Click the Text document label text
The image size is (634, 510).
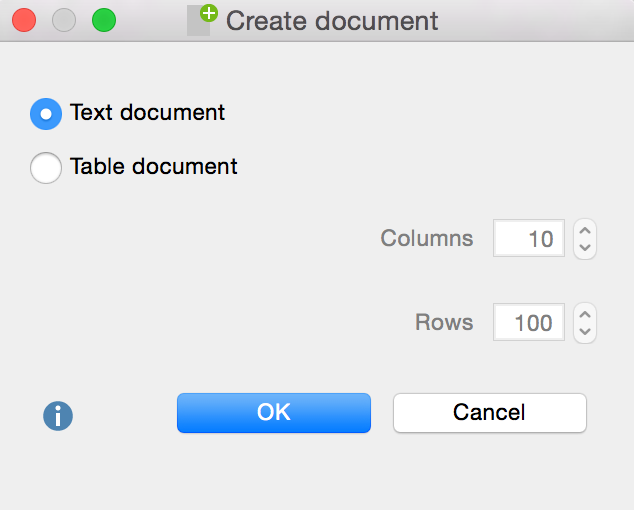[x=147, y=112]
